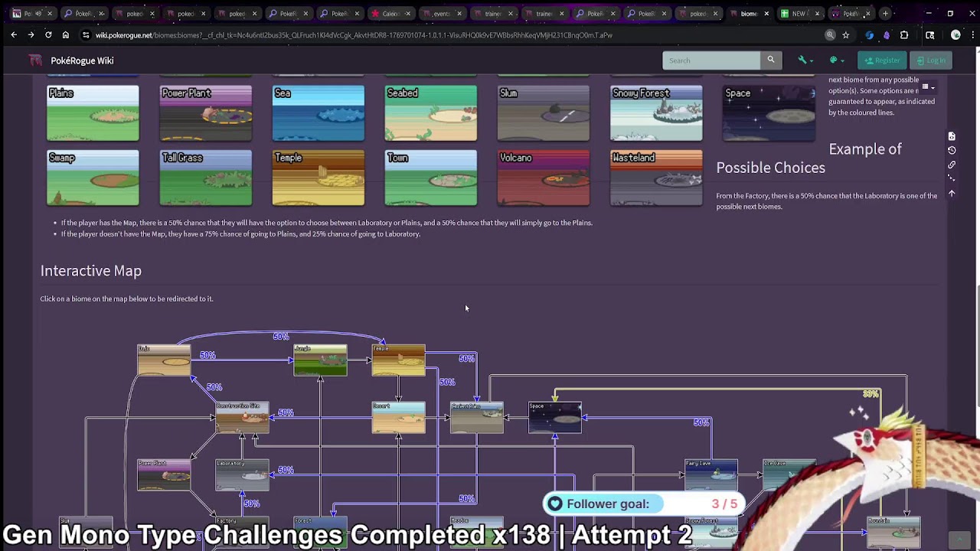Click the Follower goal progress bar
The height and width of the screenshot is (551, 980).
click(x=645, y=504)
